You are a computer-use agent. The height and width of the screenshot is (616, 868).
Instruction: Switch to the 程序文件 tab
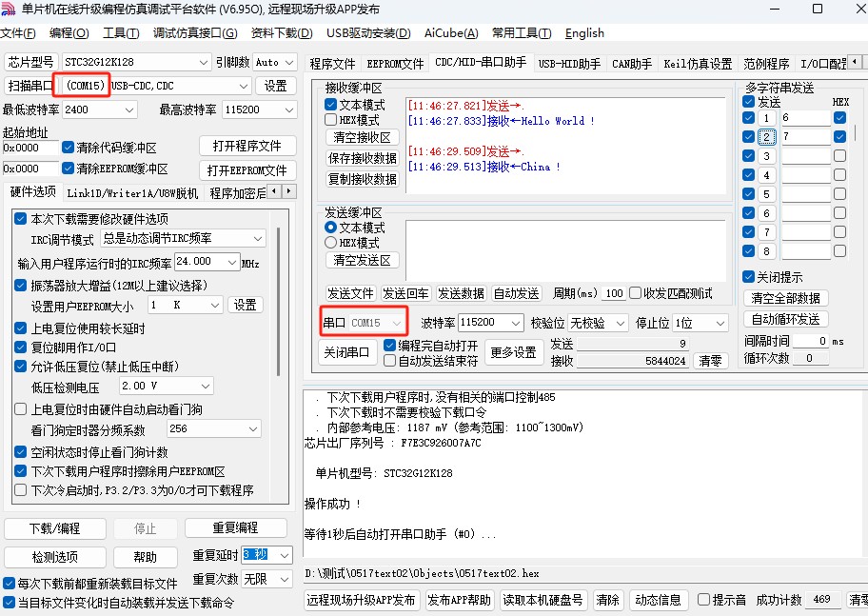332,64
